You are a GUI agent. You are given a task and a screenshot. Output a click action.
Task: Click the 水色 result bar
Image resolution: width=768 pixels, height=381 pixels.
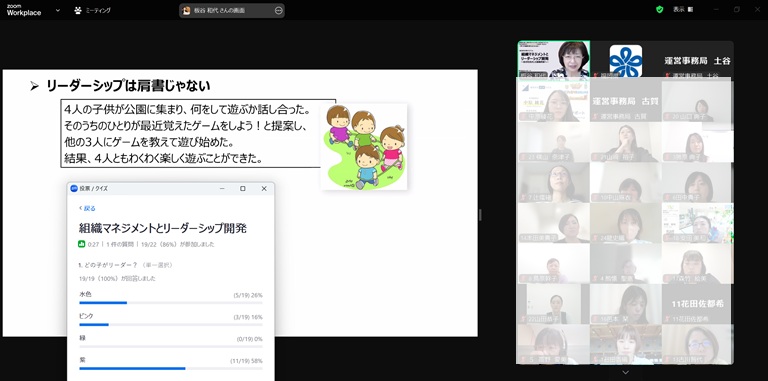pos(170,303)
